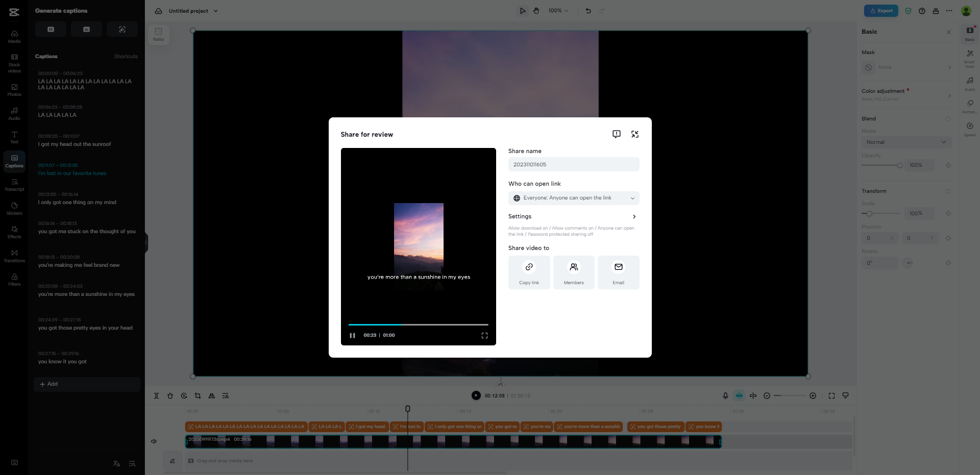Click the split clip icon in timeline toolbar
Viewport: 980px width, 475px height.
click(x=156, y=396)
